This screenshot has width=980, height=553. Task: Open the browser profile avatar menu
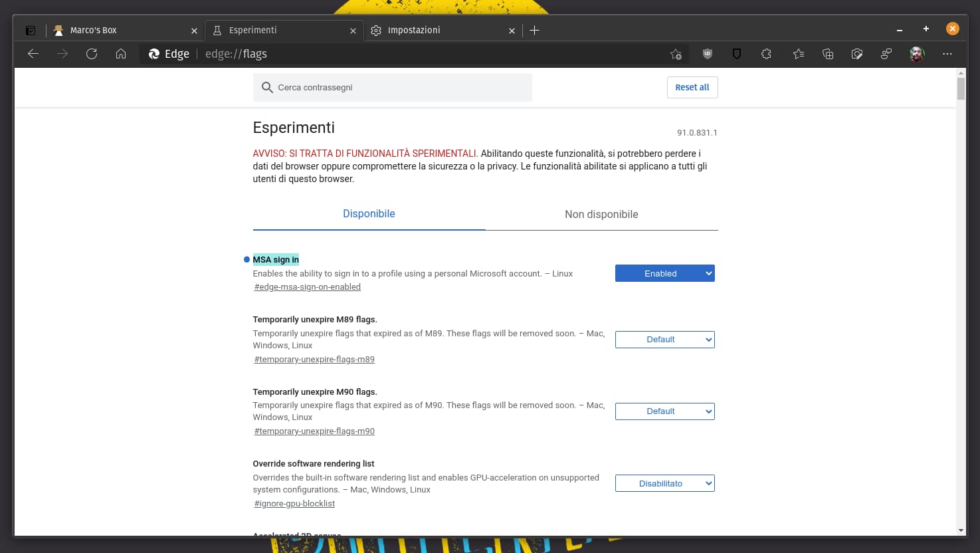click(917, 54)
